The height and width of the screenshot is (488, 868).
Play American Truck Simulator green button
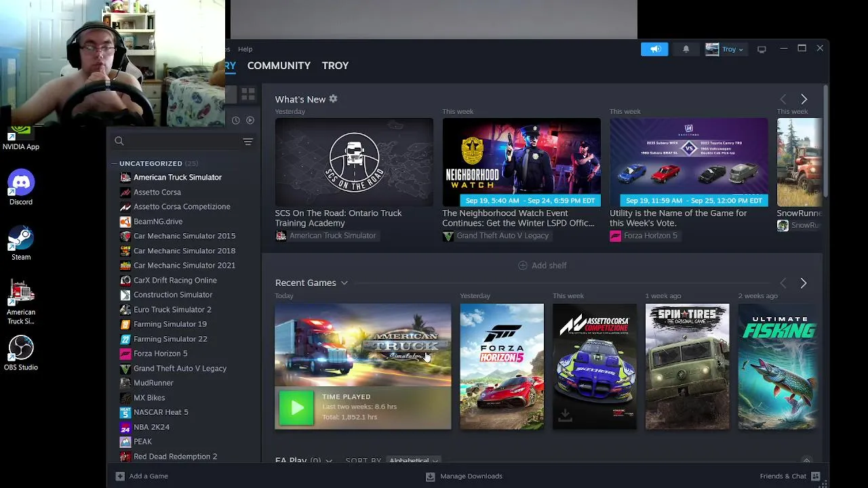[x=296, y=407]
